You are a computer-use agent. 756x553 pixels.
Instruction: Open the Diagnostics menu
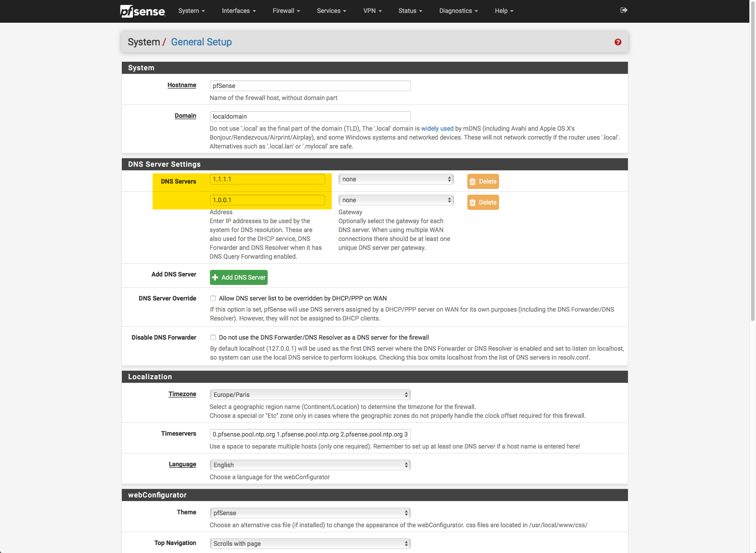(458, 11)
